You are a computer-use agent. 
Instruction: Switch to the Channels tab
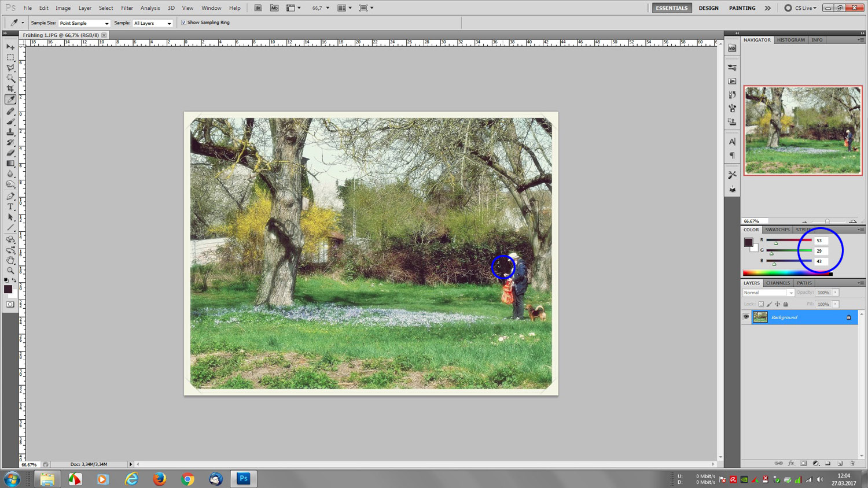(x=778, y=283)
